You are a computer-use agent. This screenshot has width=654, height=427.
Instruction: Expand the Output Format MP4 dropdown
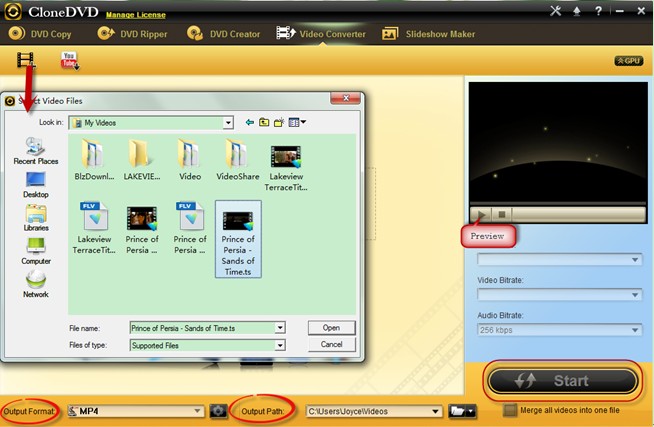pyautogui.click(x=197, y=411)
